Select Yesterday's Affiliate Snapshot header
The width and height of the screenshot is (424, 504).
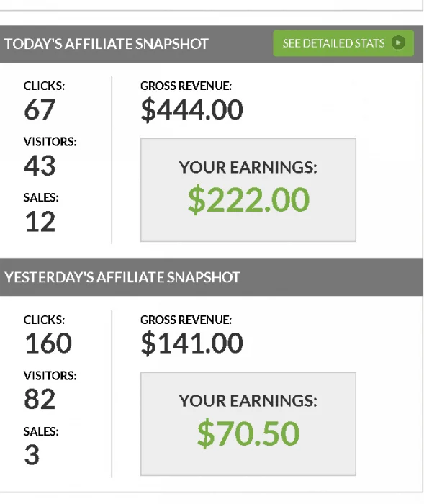122,277
